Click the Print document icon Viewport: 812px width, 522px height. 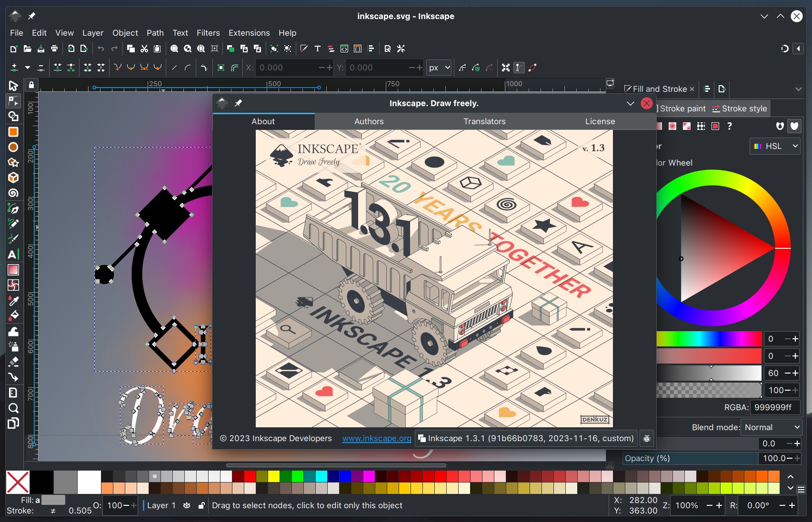tap(54, 49)
